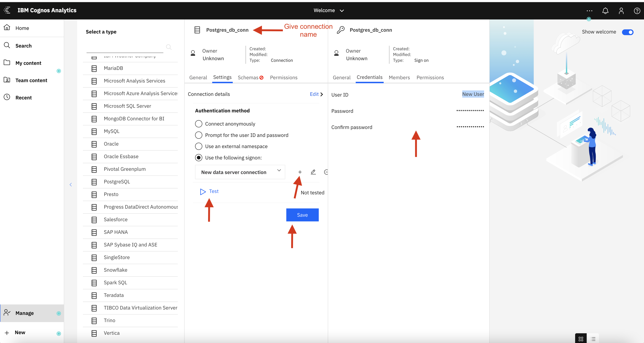This screenshot has width=644, height=343.
Task: Open the Members tab
Action: 399,77
